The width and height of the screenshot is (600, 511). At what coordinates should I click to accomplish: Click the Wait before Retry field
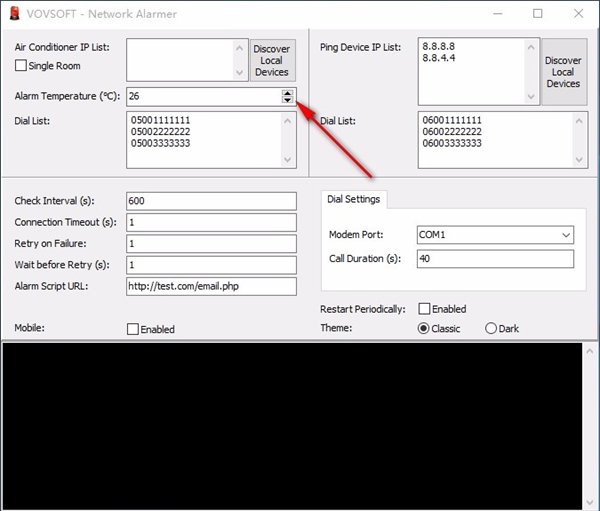[x=211, y=265]
